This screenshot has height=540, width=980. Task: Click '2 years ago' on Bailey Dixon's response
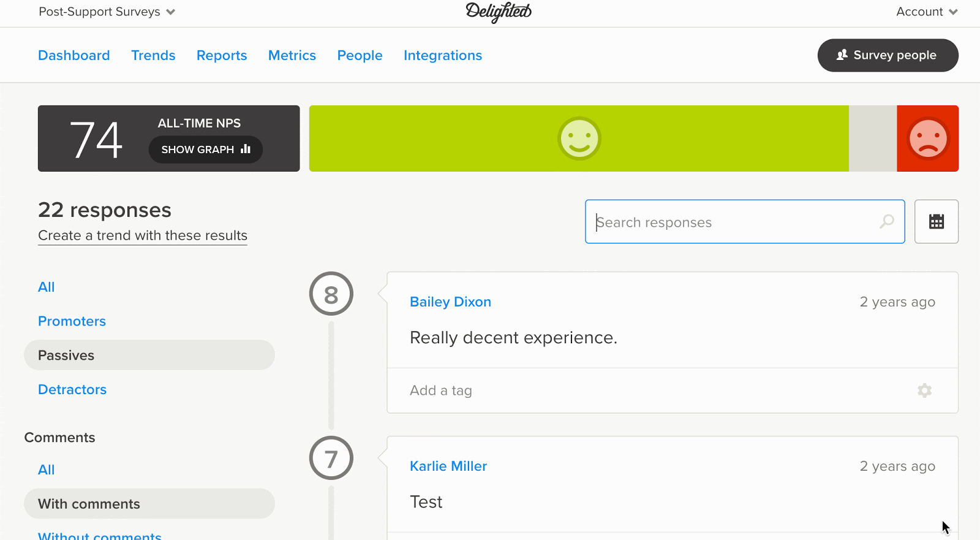[897, 302]
